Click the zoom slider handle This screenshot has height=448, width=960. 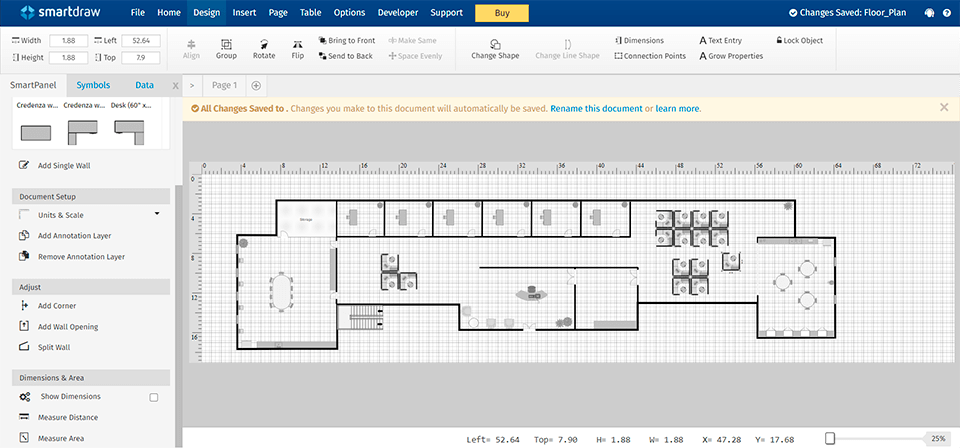click(830, 438)
